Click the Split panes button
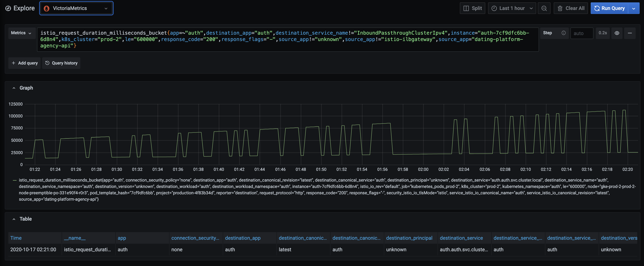 [472, 8]
